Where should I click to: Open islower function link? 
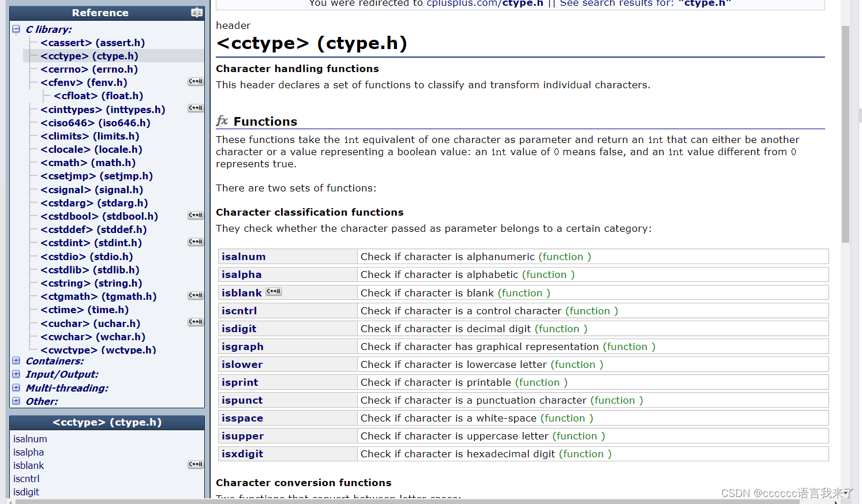point(242,364)
